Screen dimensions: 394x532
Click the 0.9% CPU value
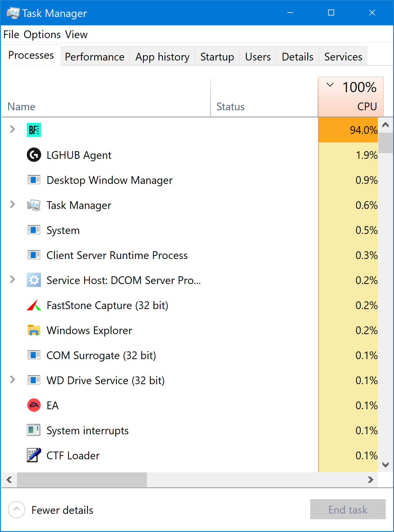click(x=367, y=180)
